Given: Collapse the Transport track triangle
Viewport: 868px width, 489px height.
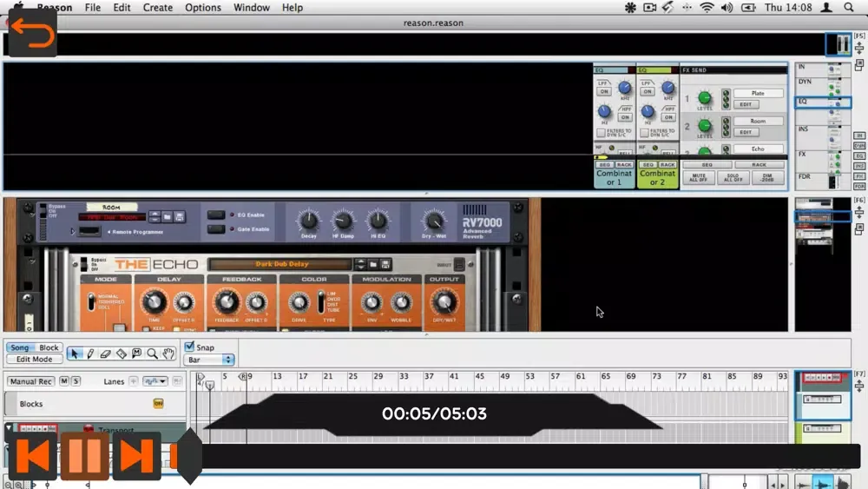Looking at the screenshot, I should coord(9,427).
